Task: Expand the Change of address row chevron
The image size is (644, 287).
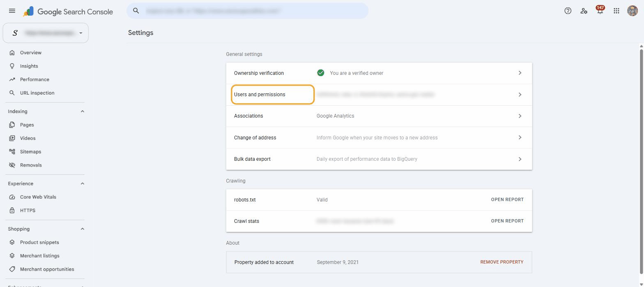Action: (x=520, y=137)
